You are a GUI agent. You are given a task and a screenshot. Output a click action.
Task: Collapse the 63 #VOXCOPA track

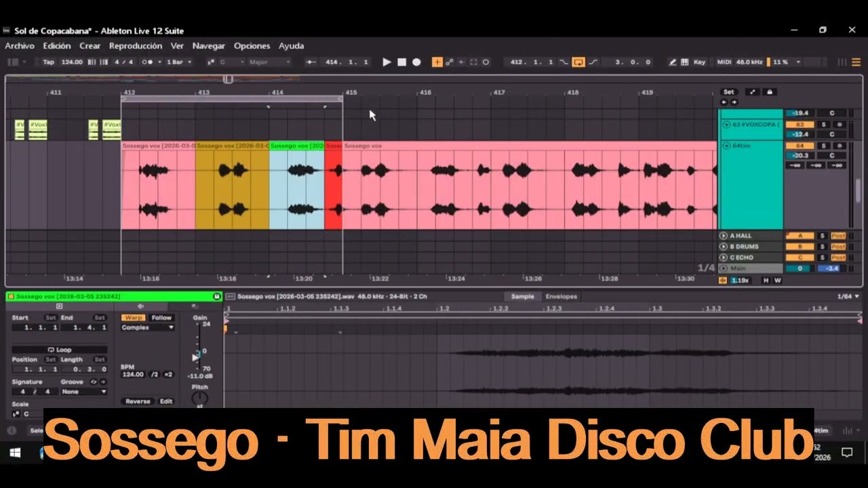(x=726, y=125)
